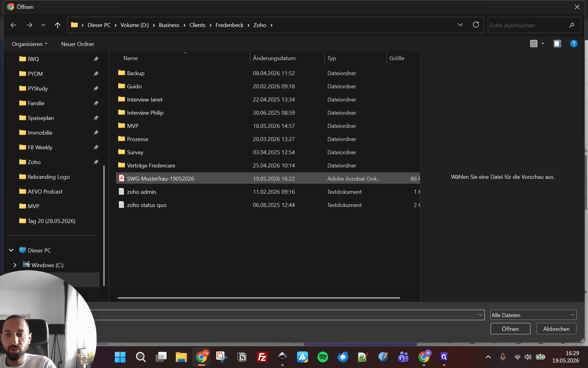Click Business in the breadcrumb path

[x=169, y=25]
